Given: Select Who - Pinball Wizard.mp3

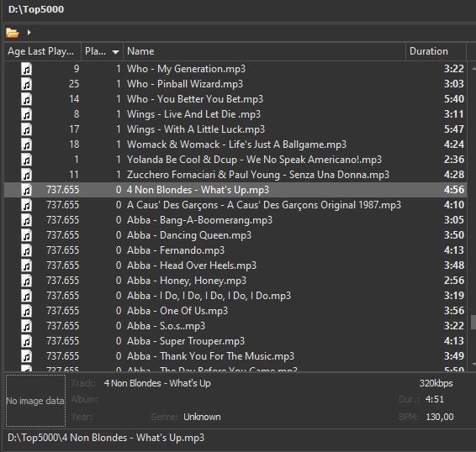Looking at the screenshot, I should pyautogui.click(x=185, y=84).
